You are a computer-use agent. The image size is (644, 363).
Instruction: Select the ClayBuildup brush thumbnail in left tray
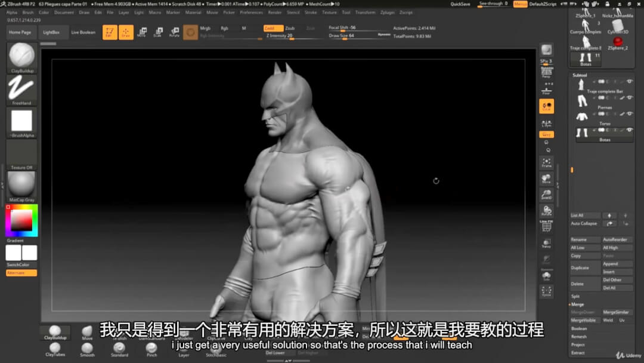pos(21,57)
